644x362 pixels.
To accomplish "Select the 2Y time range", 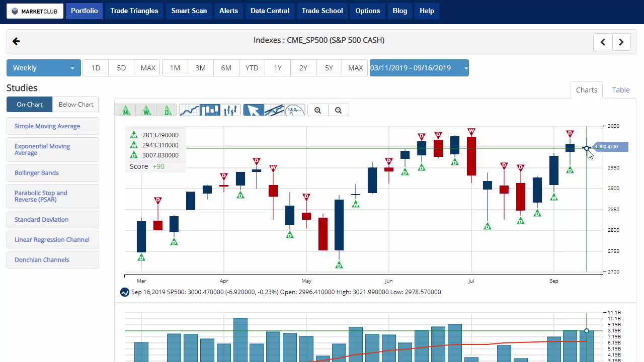I will coord(303,68).
